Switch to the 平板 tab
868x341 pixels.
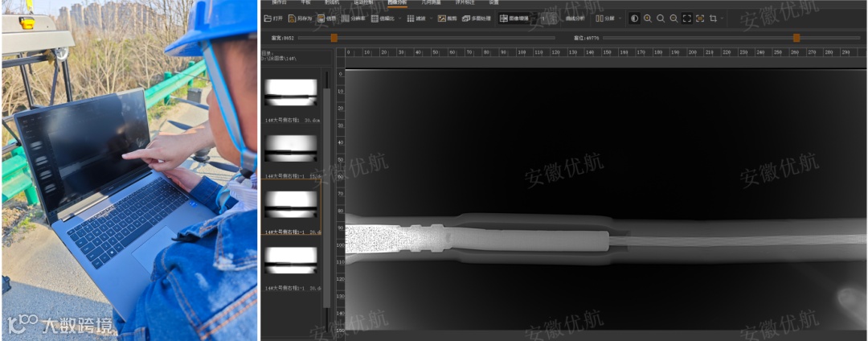click(x=305, y=2)
